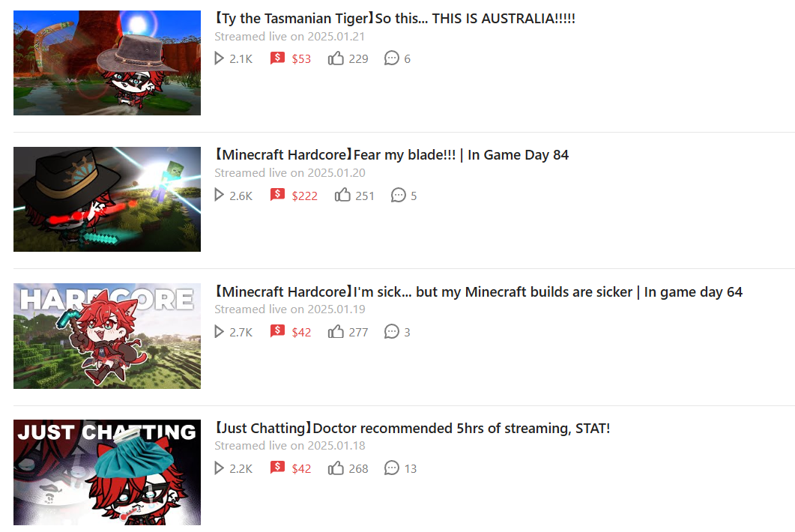
Task: Click the red superchat icon showing $53
Action: click(277, 58)
